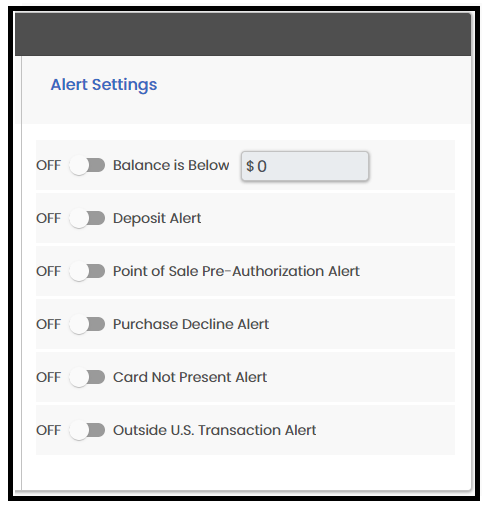487x507 pixels.
Task: Turn on Point of Sale Pre-Authorization Alert switch
Action: pos(87,271)
